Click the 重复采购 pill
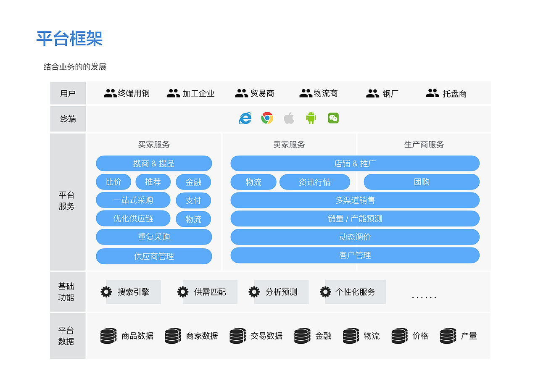Viewport: 538px width, 392px height. tap(154, 237)
